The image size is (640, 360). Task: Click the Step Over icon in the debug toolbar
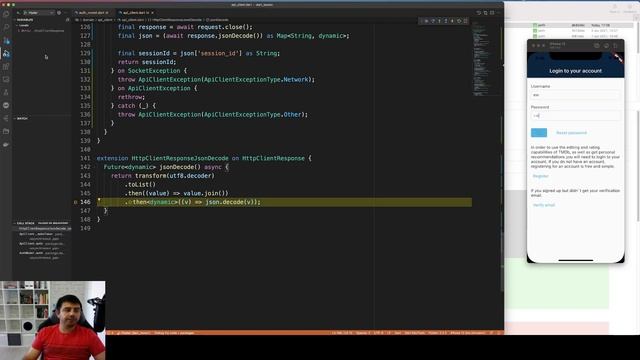point(433,21)
